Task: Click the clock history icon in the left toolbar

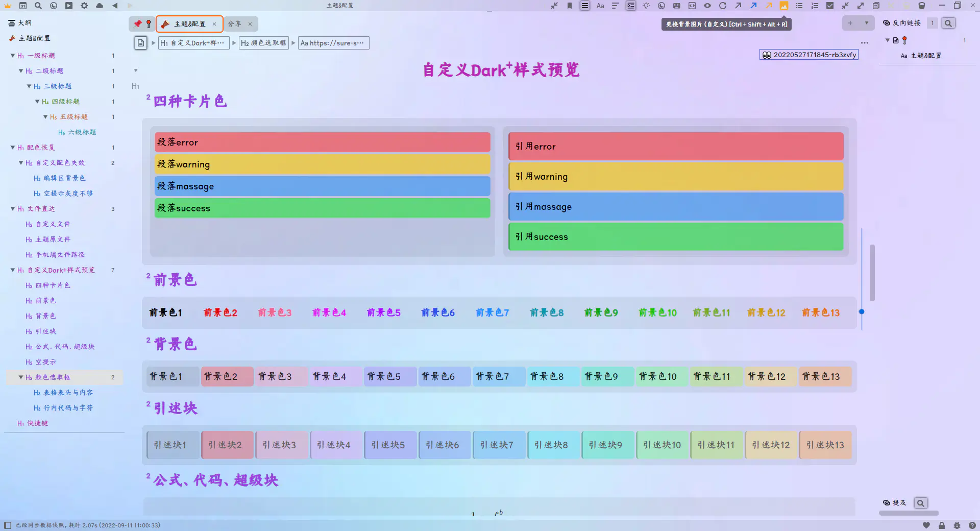Action: (54, 6)
